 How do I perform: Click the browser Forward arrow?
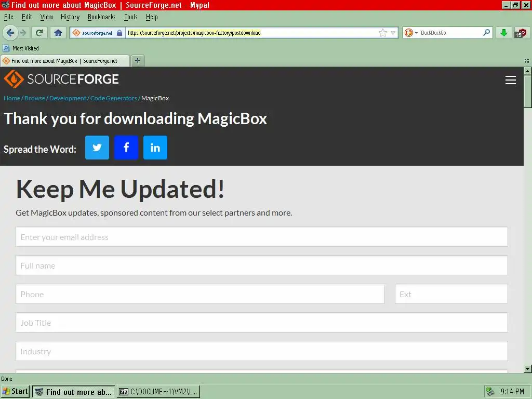[x=23, y=33]
